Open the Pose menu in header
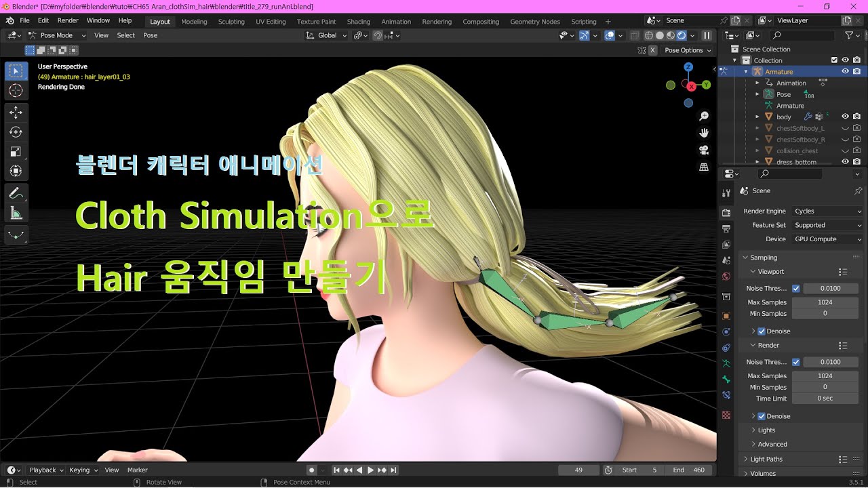Screen dimensions: 868x488 click(x=150, y=35)
